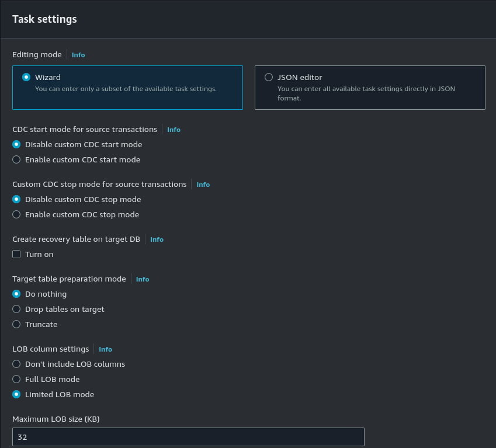Image resolution: width=496 pixels, height=448 pixels.
Task: Click the Maximum LOB size input field
Action: (x=188, y=437)
